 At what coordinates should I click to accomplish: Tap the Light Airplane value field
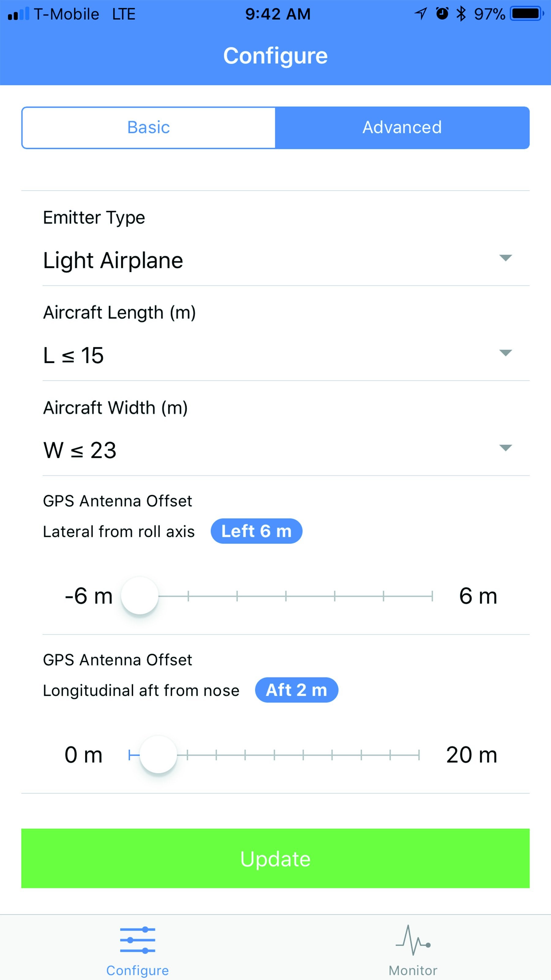(113, 261)
